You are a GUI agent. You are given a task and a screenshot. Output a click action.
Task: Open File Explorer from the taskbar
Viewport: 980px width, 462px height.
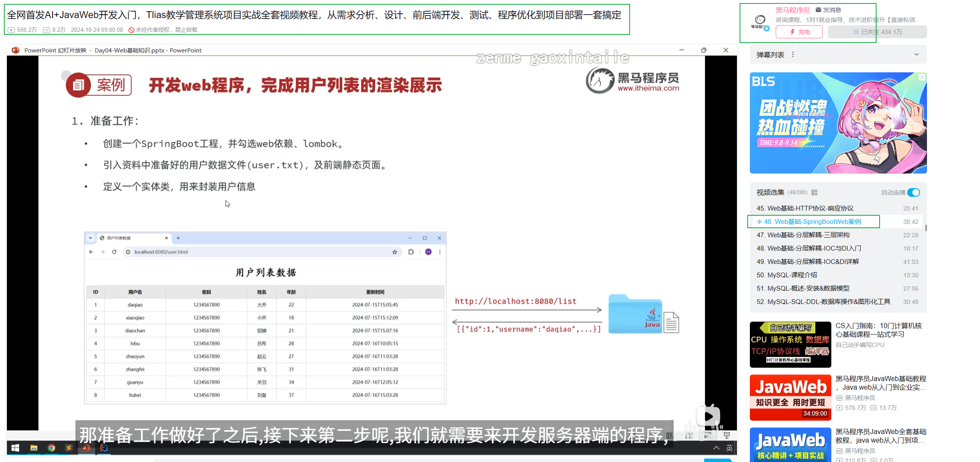coord(34,448)
